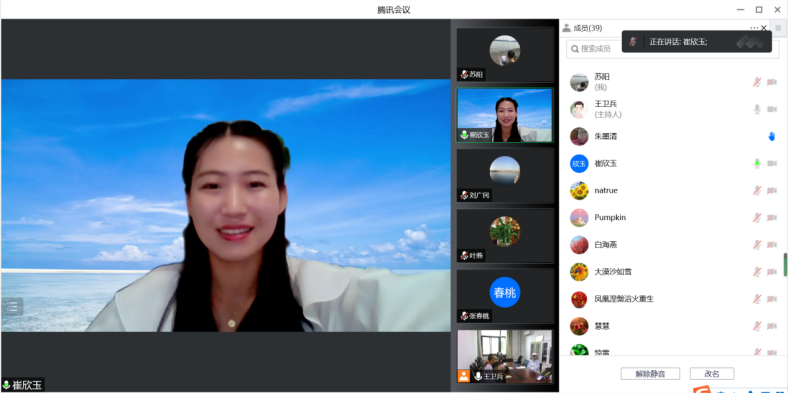Click the raised-hand icon next to 朱墨清
The height and width of the screenshot is (393, 788).
pyautogui.click(x=771, y=136)
